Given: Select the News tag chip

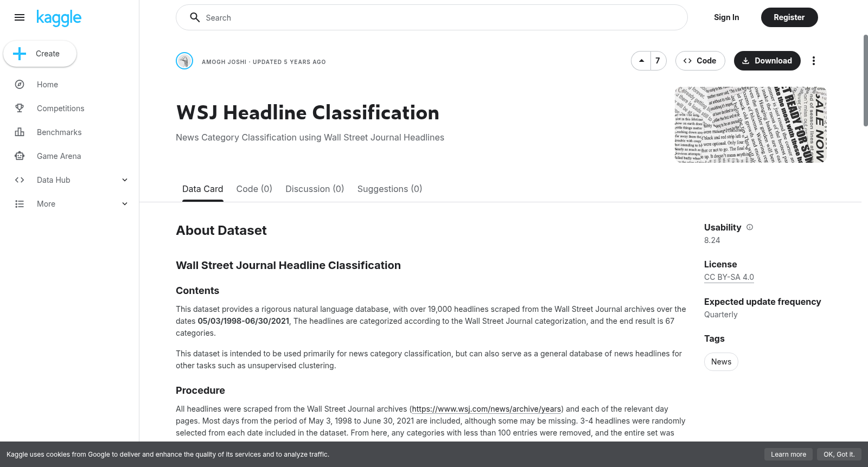Looking at the screenshot, I should point(721,362).
